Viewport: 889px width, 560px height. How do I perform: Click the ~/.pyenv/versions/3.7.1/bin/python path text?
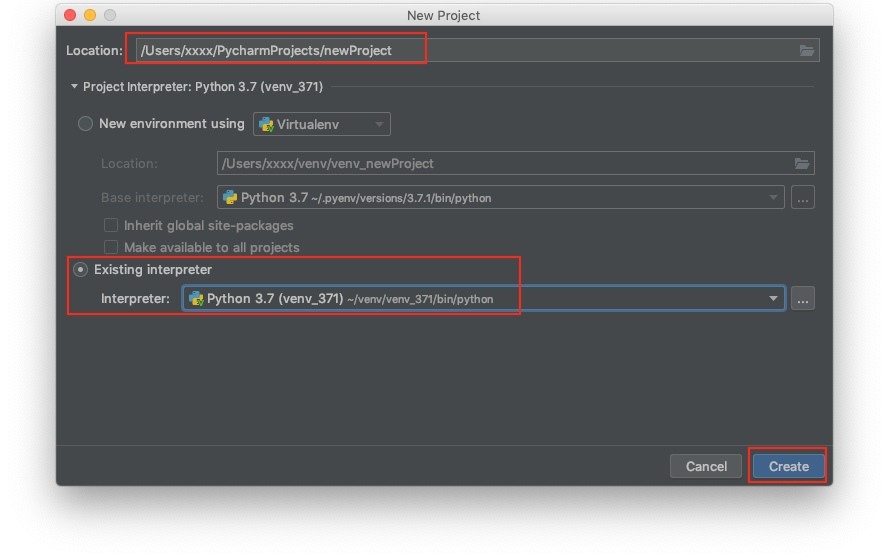pyautogui.click(x=401, y=198)
